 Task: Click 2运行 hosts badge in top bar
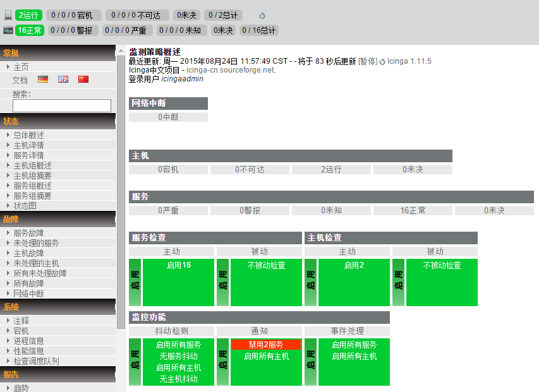click(28, 15)
